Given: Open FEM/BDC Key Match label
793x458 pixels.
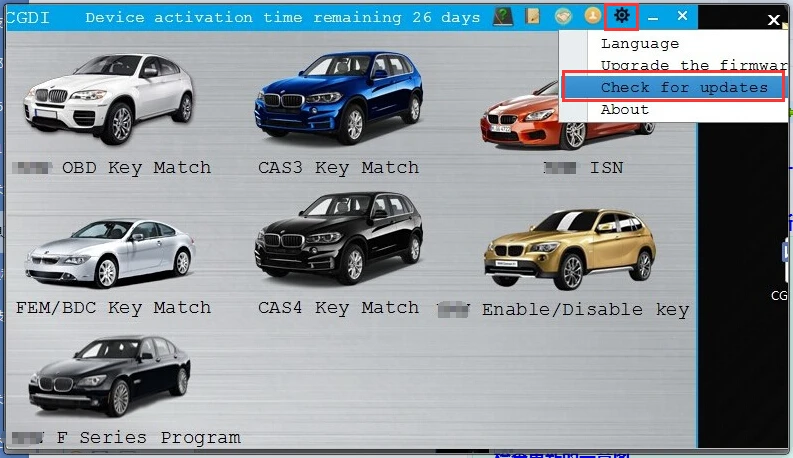Looking at the screenshot, I should [113, 307].
